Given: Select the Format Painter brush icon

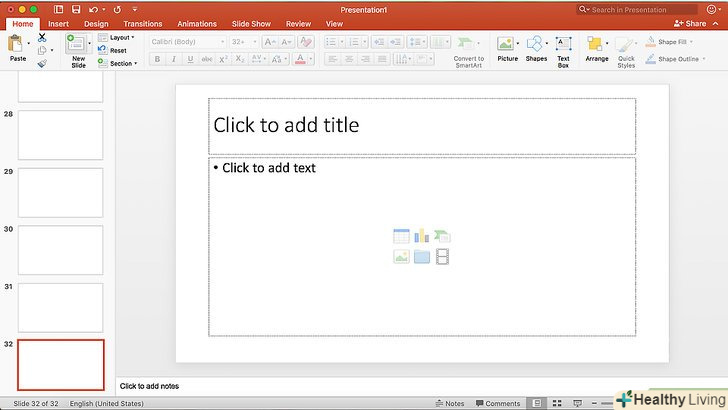Looking at the screenshot, I should tap(42, 63).
